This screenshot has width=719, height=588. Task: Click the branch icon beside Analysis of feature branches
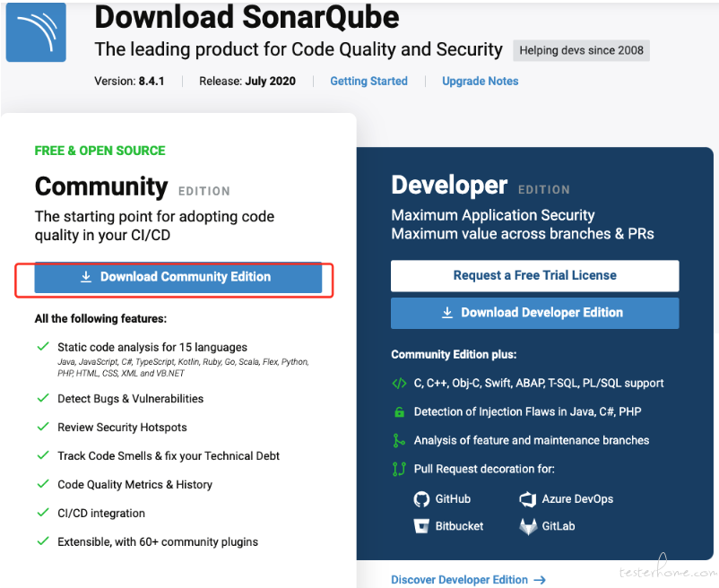pyautogui.click(x=399, y=440)
